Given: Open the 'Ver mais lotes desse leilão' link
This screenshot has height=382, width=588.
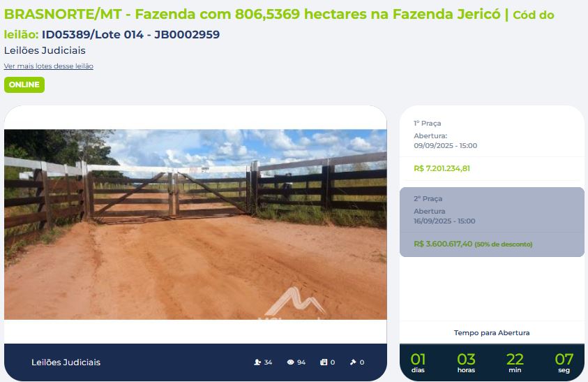Looking at the screenshot, I should pyautogui.click(x=49, y=66).
